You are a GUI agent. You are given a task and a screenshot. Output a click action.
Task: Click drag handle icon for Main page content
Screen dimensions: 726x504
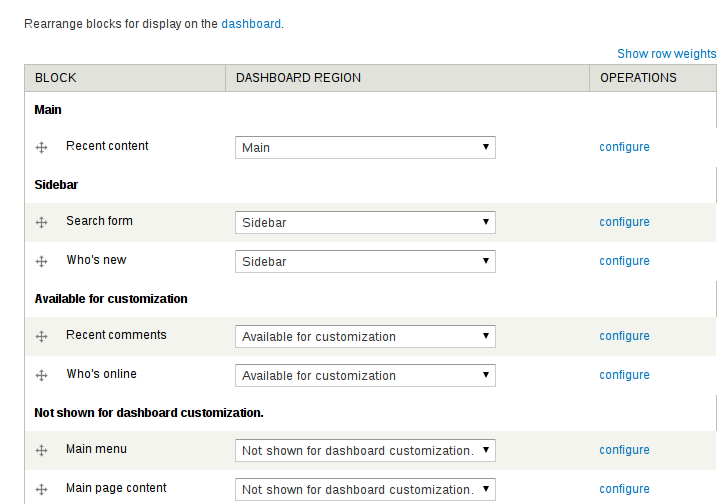(x=42, y=489)
